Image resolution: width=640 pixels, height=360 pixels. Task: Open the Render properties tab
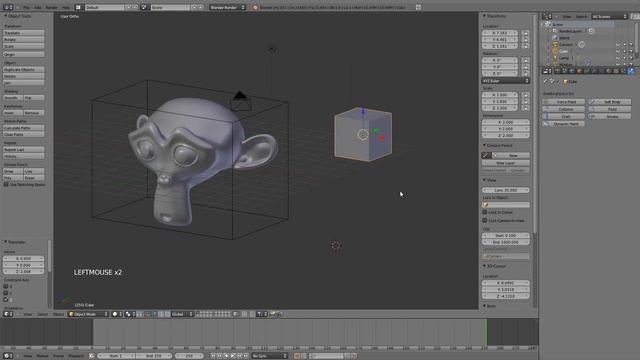(557, 71)
